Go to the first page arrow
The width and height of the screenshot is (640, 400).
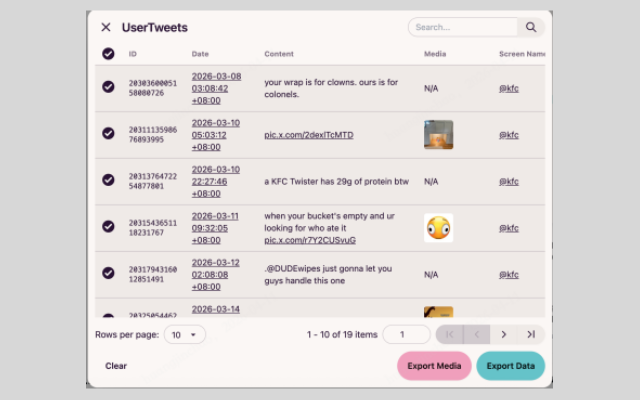coord(450,335)
